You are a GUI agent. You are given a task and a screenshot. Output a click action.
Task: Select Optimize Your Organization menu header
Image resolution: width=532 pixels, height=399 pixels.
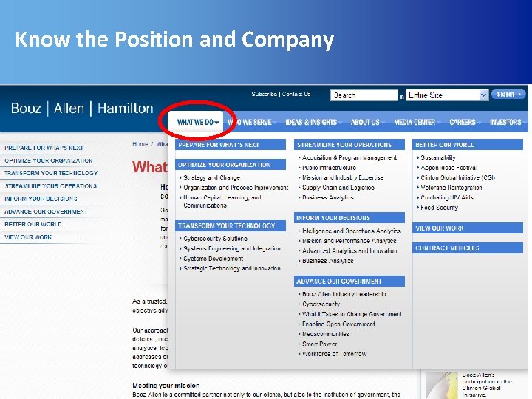click(x=231, y=165)
